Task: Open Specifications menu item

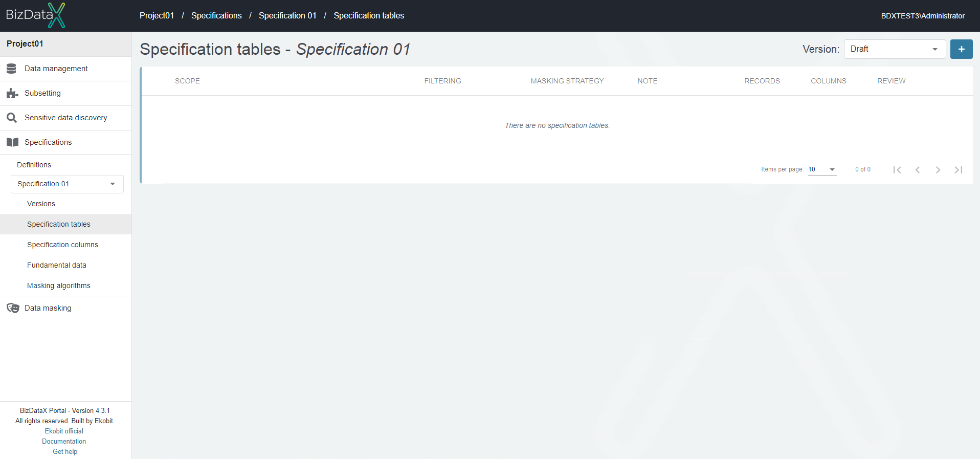Action: pyautogui.click(x=65, y=142)
